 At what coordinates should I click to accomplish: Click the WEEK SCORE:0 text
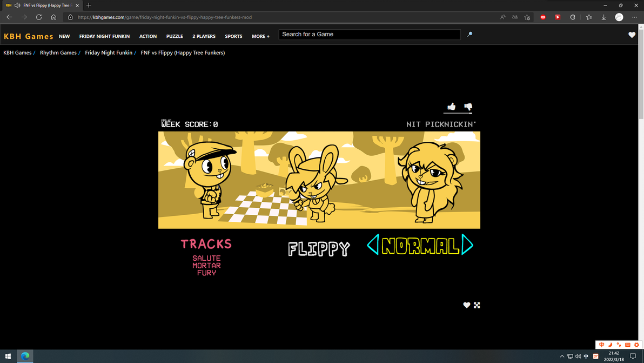click(x=190, y=124)
